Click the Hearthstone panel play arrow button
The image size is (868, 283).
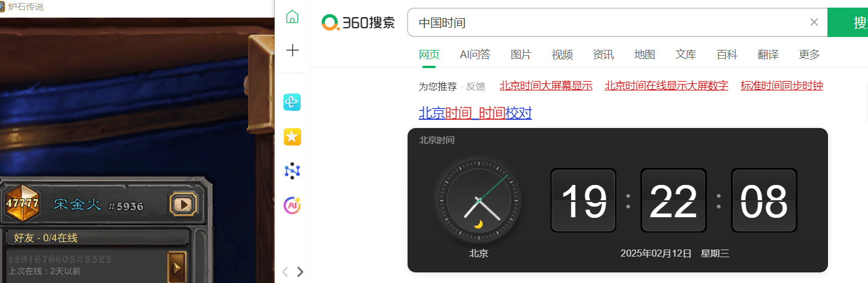(x=183, y=204)
